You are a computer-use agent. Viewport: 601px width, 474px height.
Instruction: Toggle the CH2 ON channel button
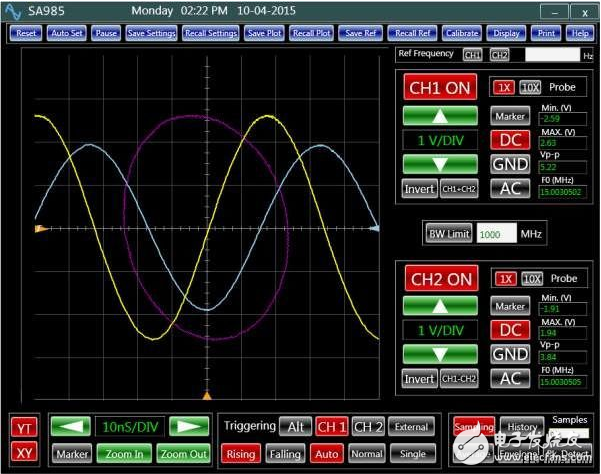pyautogui.click(x=438, y=279)
